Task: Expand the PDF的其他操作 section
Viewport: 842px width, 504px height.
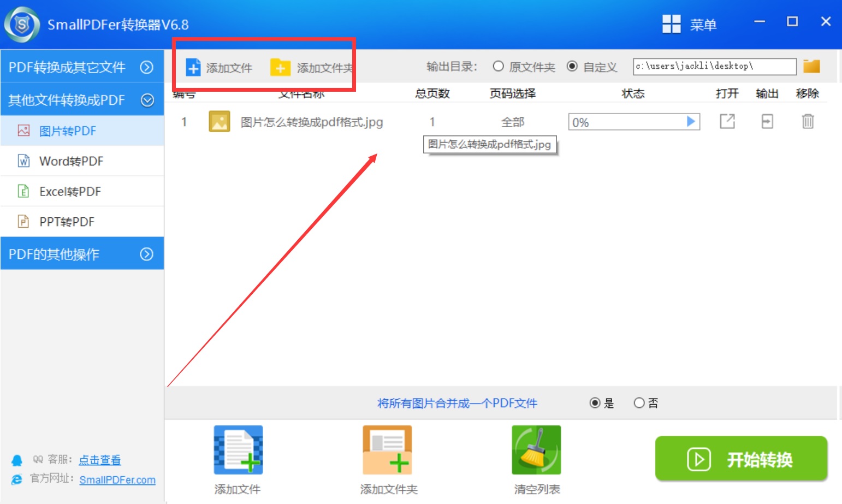Action: (82, 254)
